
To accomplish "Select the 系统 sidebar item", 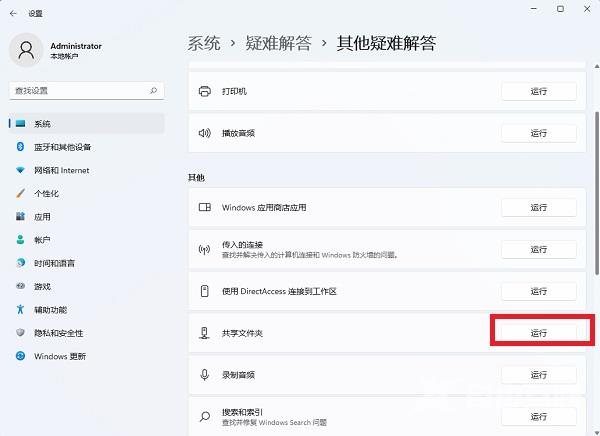I will (x=86, y=124).
